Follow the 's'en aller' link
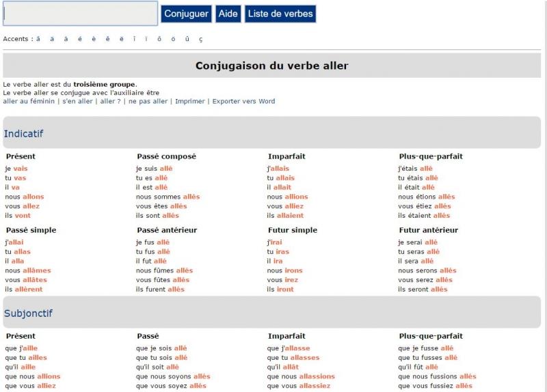547x392 pixels. (77, 101)
